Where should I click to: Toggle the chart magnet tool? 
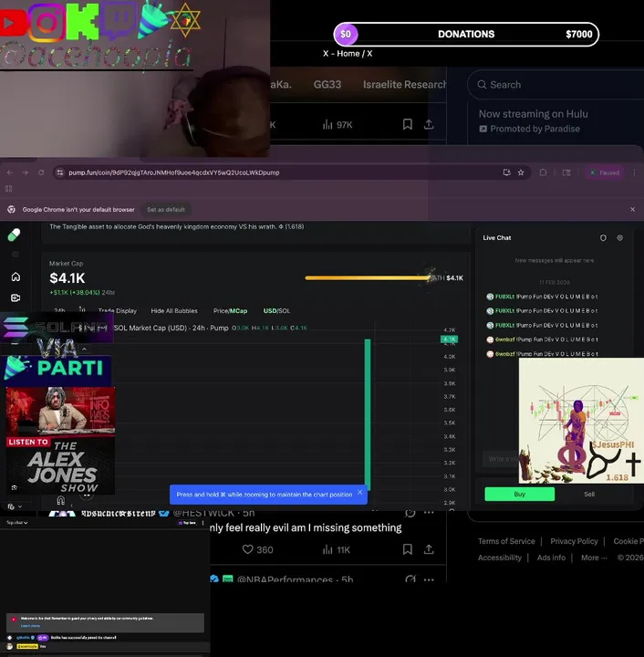click(x=61, y=500)
